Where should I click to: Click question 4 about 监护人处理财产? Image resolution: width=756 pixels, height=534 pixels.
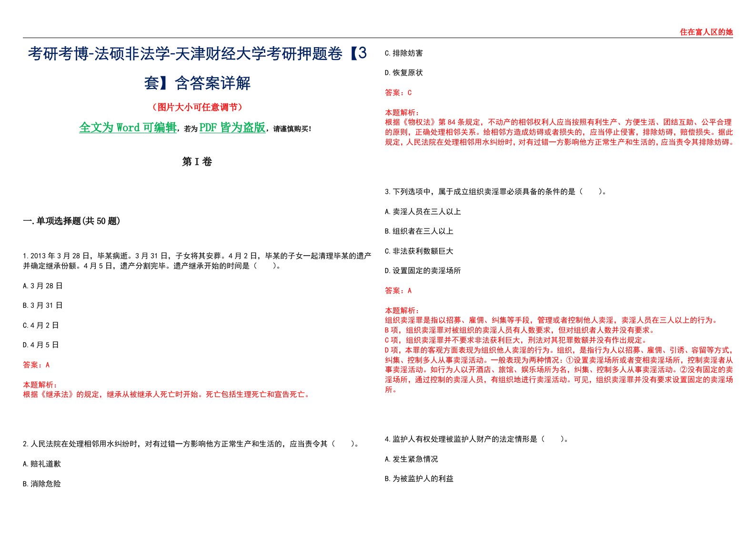pyautogui.click(x=477, y=439)
